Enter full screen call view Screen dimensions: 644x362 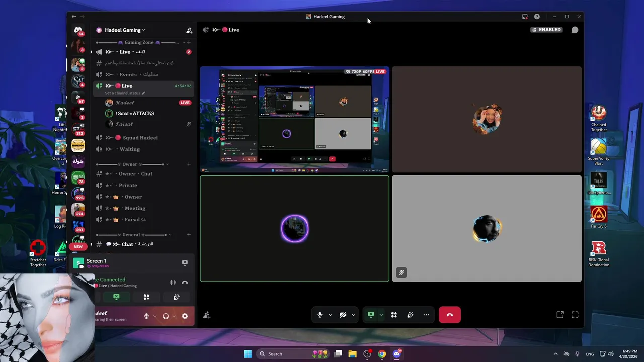[575, 315]
